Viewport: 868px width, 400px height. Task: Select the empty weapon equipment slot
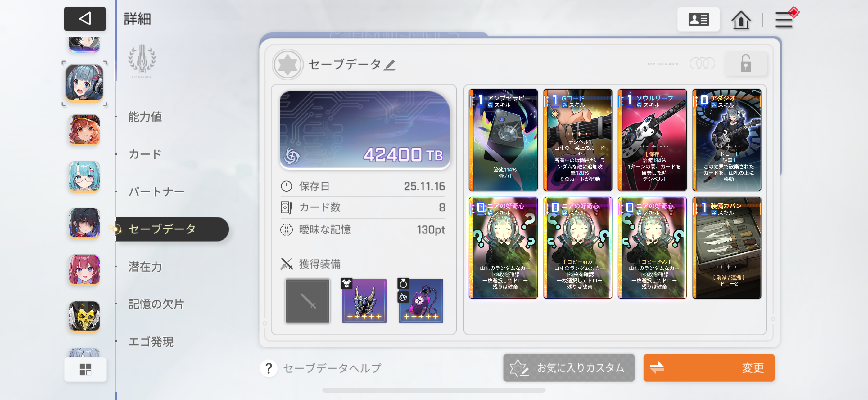[307, 301]
